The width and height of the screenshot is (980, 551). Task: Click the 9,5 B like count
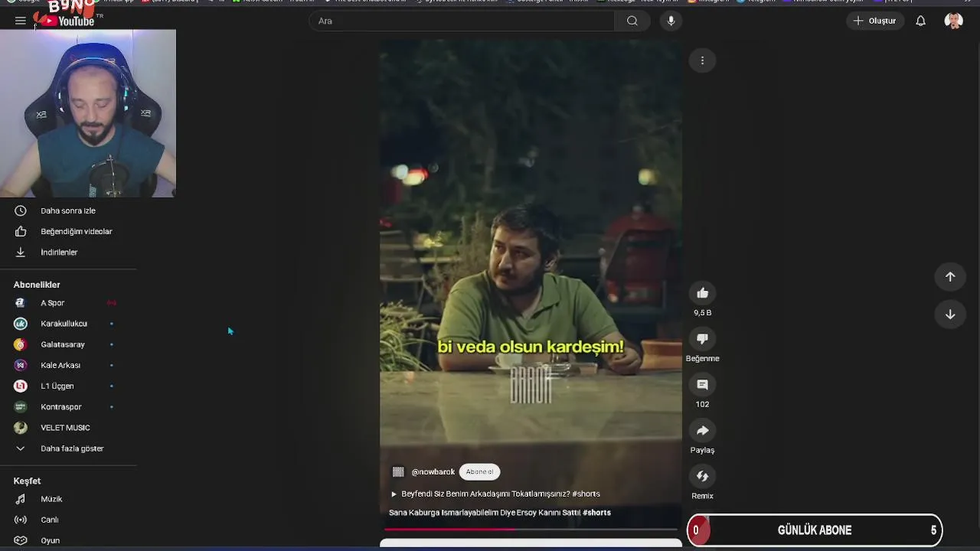click(x=702, y=313)
